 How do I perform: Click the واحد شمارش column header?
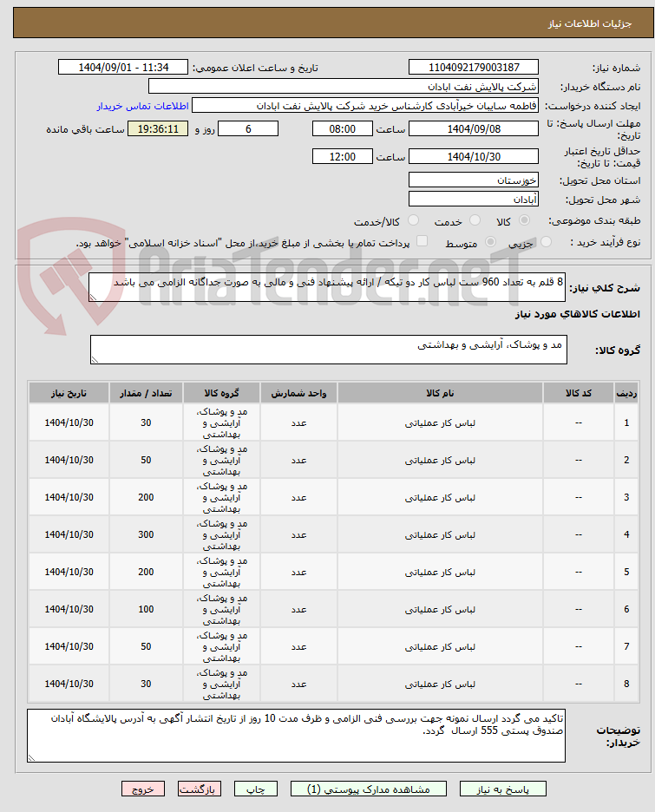(x=298, y=393)
